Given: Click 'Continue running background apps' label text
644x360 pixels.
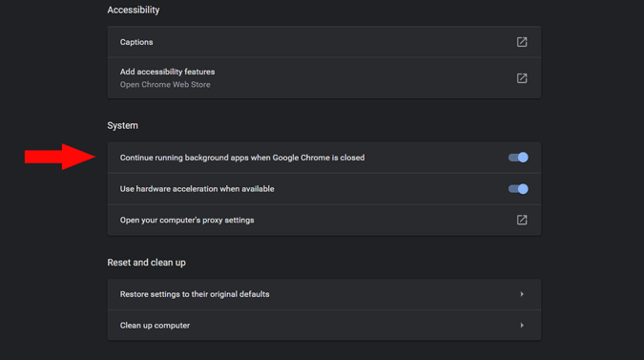Looking at the screenshot, I should 242,158.
